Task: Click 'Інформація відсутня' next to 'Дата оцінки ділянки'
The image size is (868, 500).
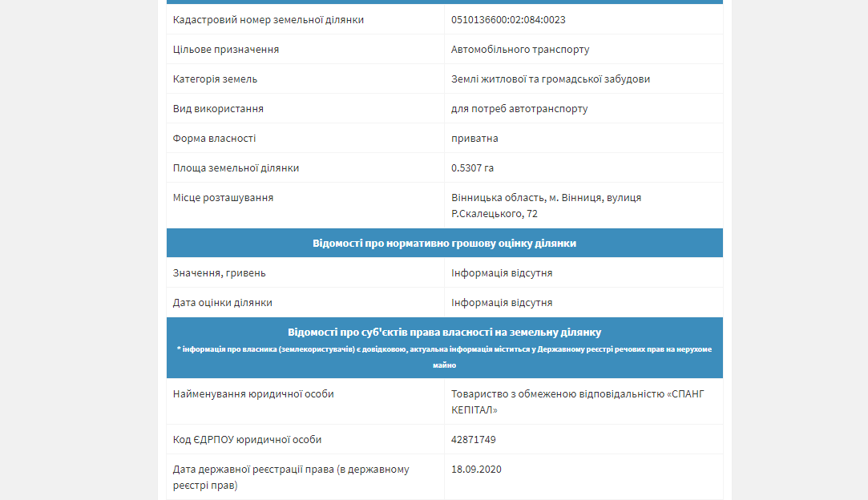Action: 502,303
